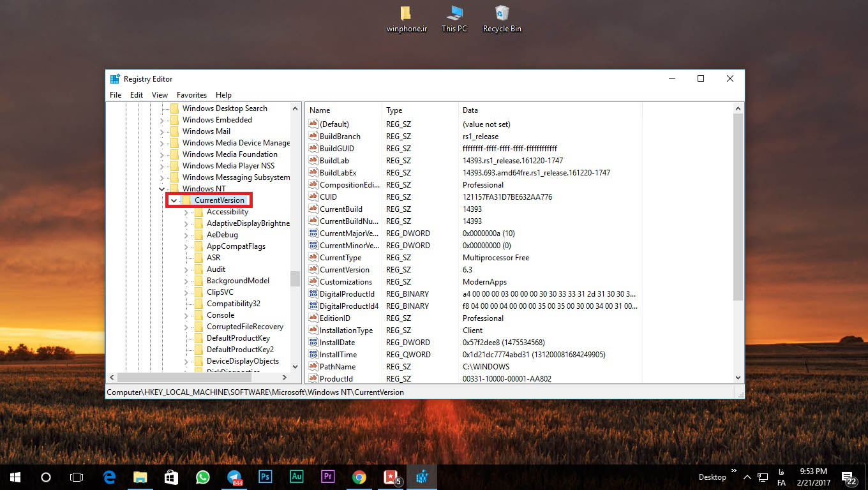The width and height of the screenshot is (868, 490).
Task: Click the string icon beside PathName
Action: 313,366
